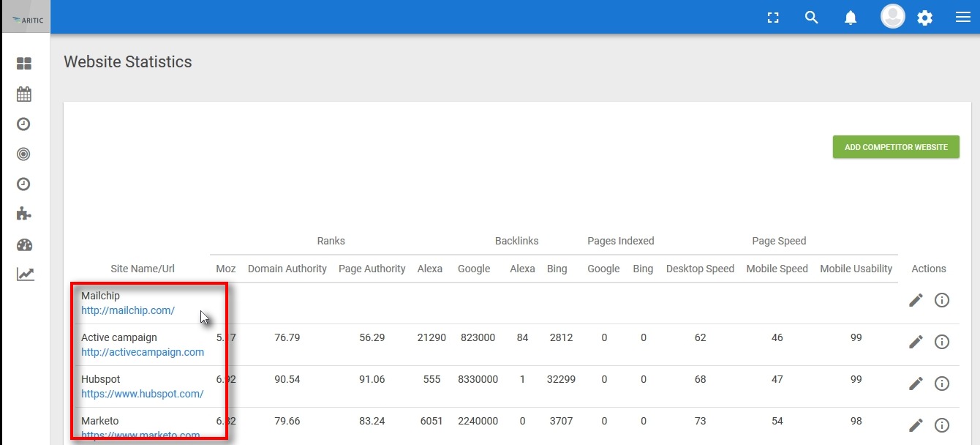The image size is (980, 445).
Task: Click Domain Authority value 79.66
Action: point(287,421)
